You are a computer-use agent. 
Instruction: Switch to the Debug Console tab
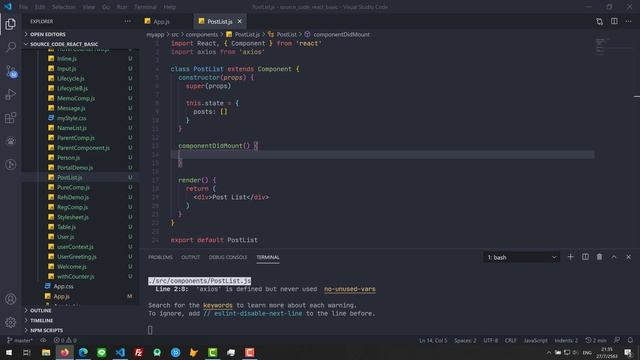pos(228,257)
